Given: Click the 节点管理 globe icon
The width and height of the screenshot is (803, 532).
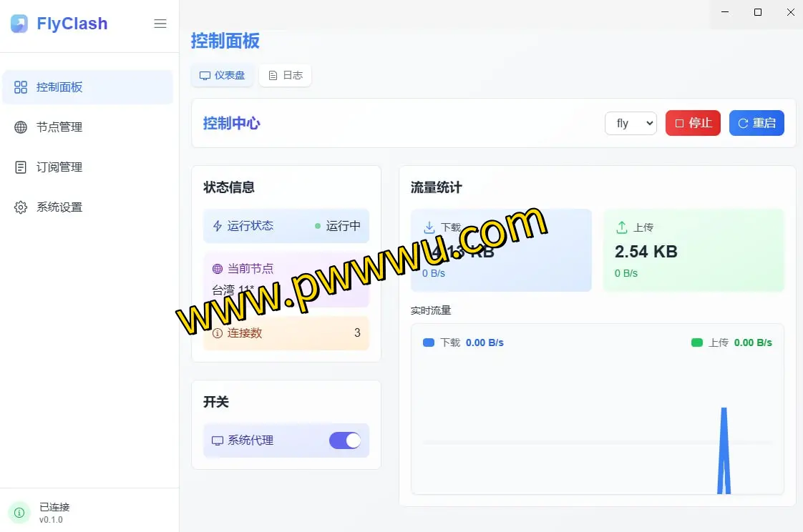Looking at the screenshot, I should click(x=21, y=127).
